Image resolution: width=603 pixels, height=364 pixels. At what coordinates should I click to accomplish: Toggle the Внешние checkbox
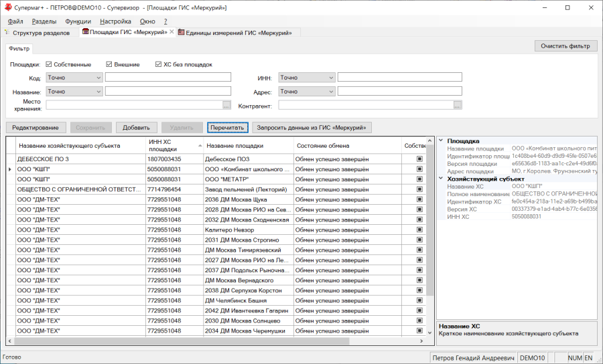click(x=109, y=64)
